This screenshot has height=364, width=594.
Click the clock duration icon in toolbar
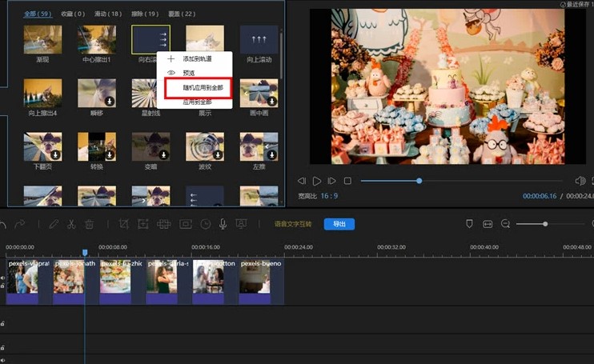pyautogui.click(x=205, y=224)
